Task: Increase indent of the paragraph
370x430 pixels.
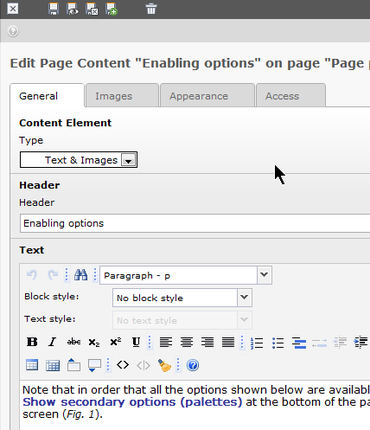Action: [361, 342]
